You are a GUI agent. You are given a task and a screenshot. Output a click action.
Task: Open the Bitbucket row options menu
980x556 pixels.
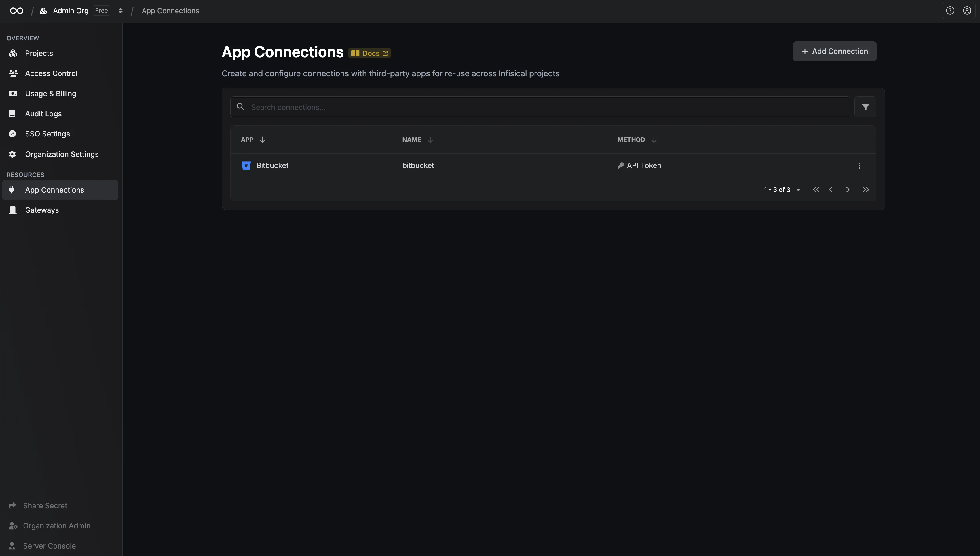(x=859, y=166)
